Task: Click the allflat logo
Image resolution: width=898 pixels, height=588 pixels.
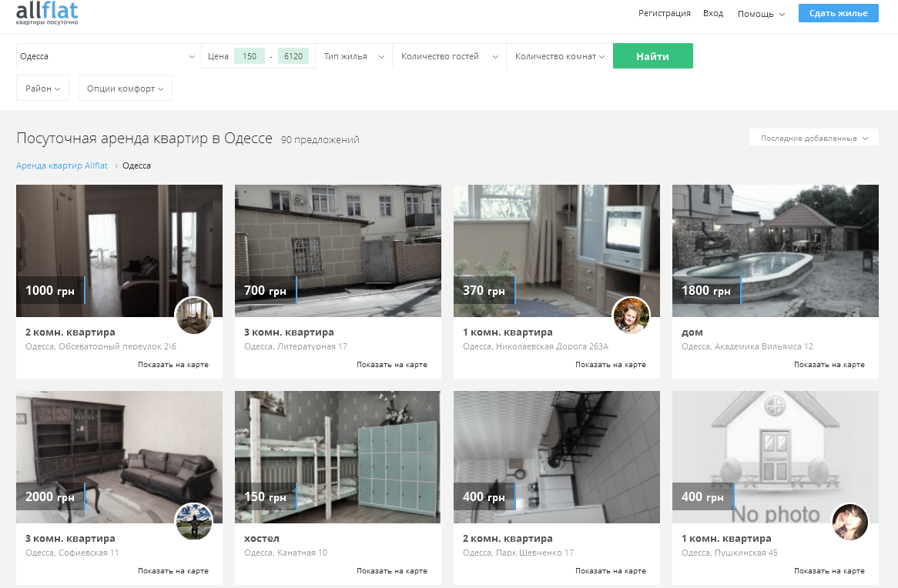Action: [47, 13]
